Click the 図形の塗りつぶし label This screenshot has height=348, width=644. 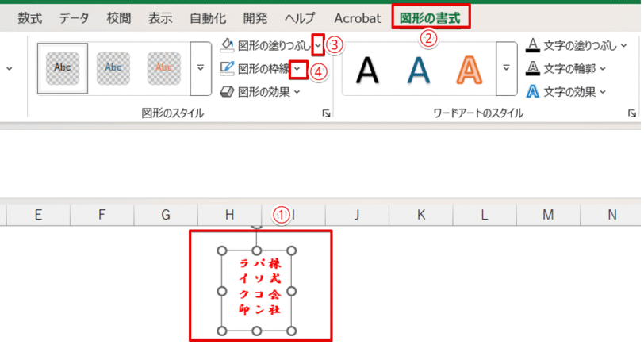pyautogui.click(x=274, y=45)
